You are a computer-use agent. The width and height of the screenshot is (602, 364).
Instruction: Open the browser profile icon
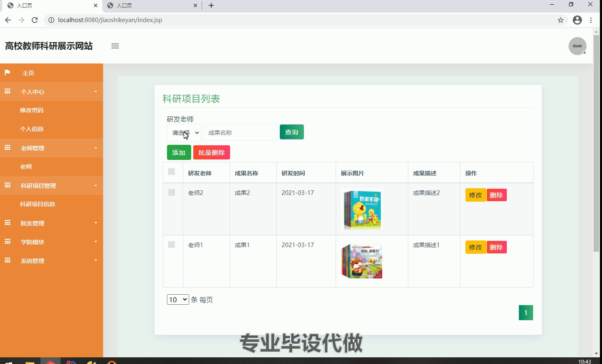click(577, 20)
